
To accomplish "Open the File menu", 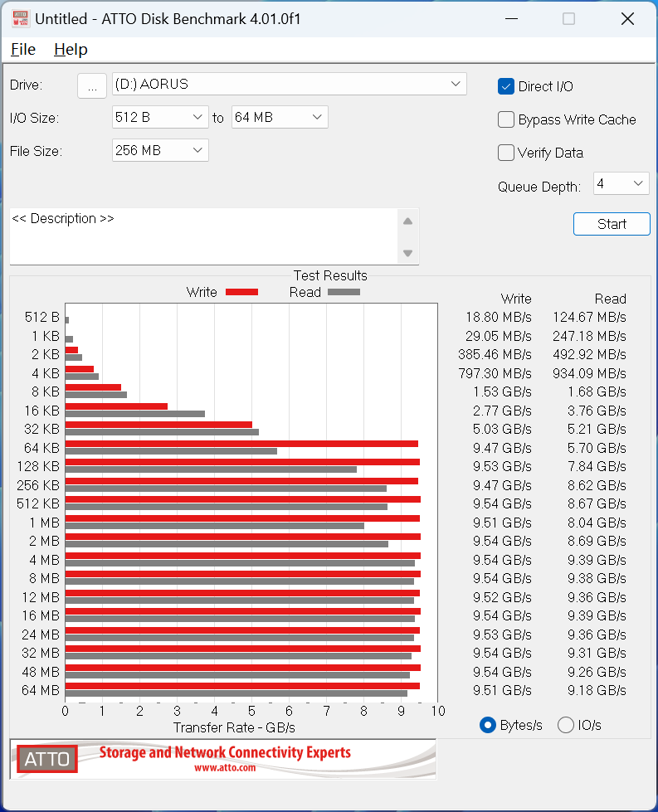I will point(23,50).
